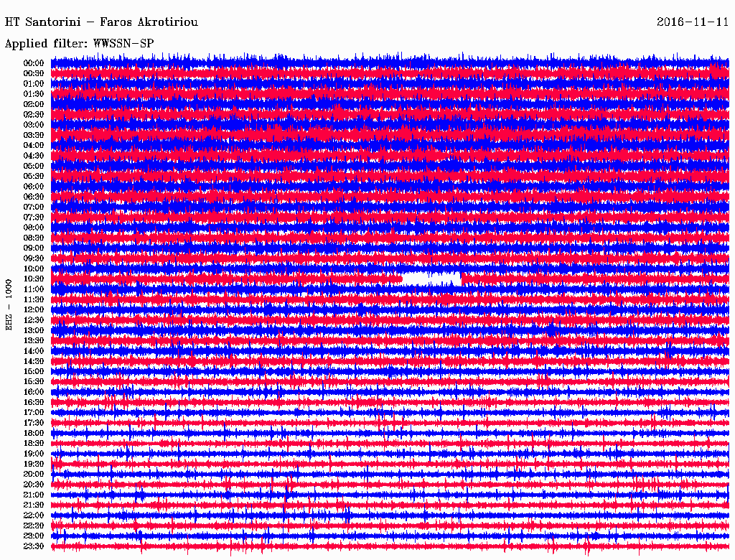Select the 00:00 time label
Viewport: 735px width, 560px height.
tap(34, 63)
